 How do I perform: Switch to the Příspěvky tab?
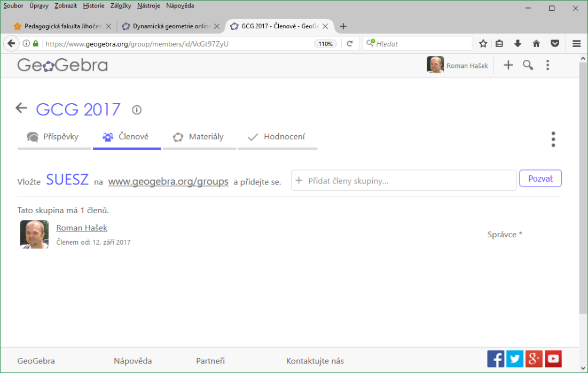coord(54,139)
